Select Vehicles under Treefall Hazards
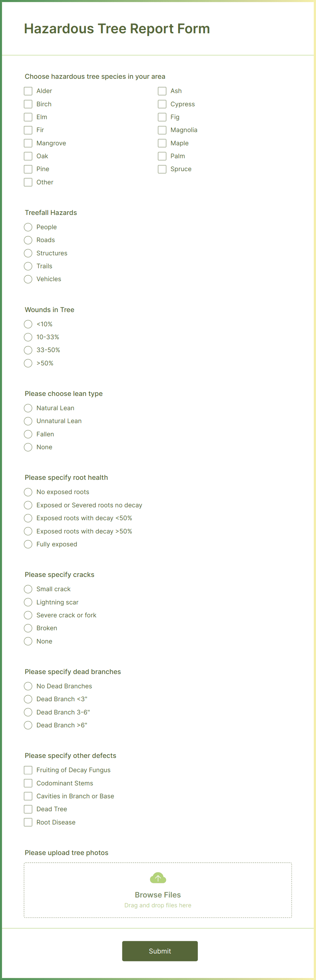This screenshot has height=980, width=316. 28,279
